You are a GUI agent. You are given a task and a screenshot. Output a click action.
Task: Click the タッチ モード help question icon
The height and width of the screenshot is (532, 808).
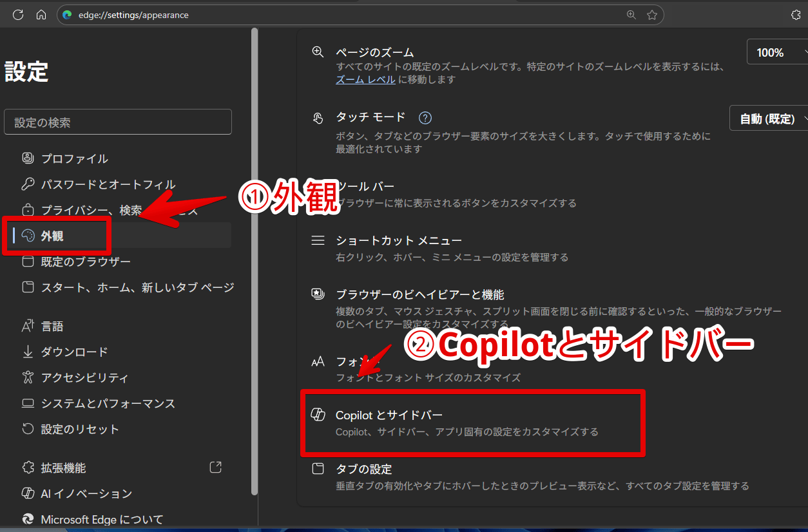(425, 118)
